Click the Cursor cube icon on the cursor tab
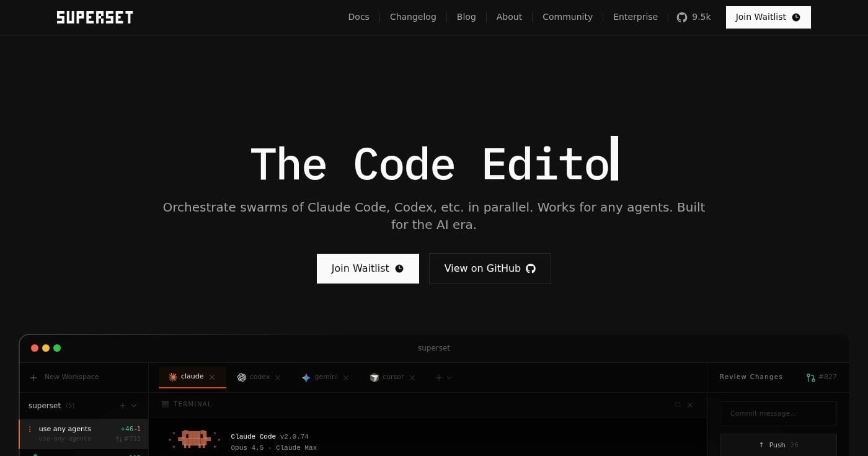This screenshot has width=868, height=456. (374, 377)
